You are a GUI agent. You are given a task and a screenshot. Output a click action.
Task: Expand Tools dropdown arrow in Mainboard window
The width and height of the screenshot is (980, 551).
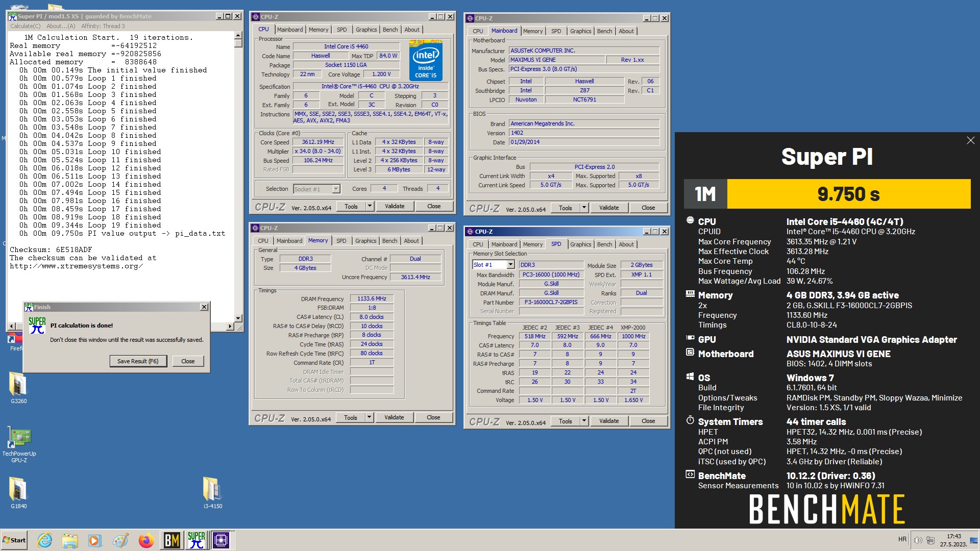pos(584,208)
